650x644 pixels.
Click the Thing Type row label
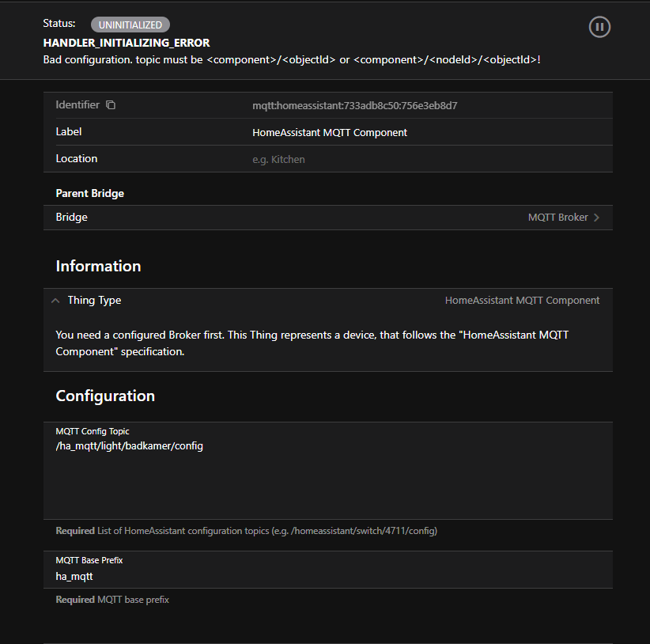click(94, 301)
